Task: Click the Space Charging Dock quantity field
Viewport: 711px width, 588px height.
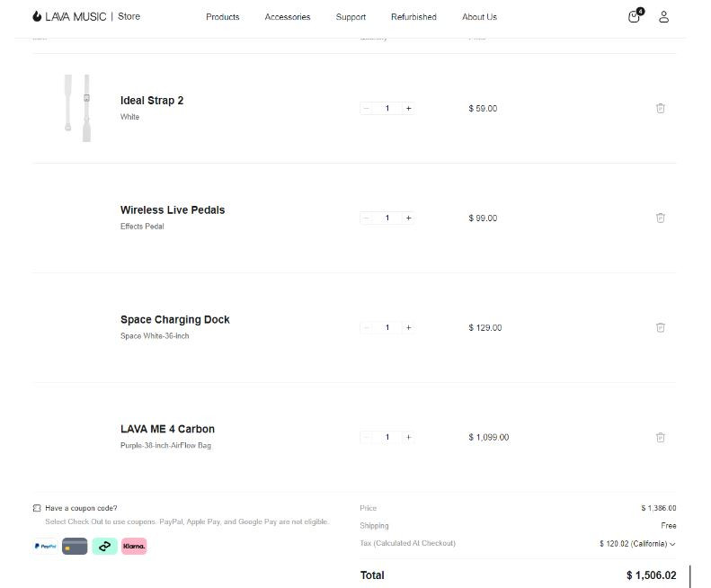Action: tap(387, 327)
